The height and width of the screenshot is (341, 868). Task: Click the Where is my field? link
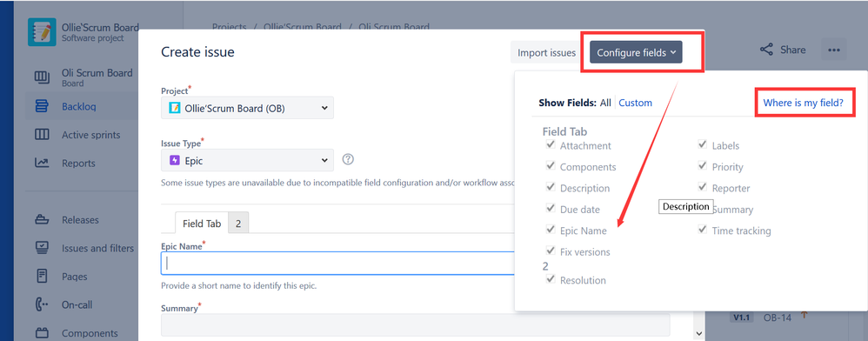804,103
